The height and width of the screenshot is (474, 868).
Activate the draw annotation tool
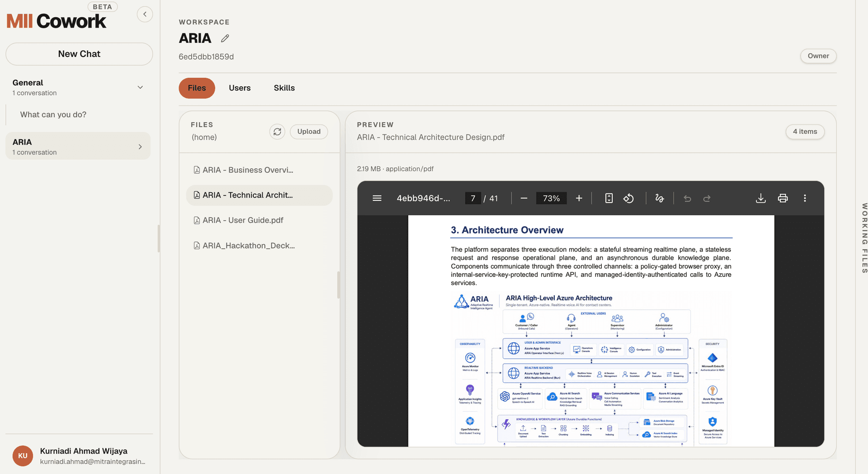[x=660, y=198]
